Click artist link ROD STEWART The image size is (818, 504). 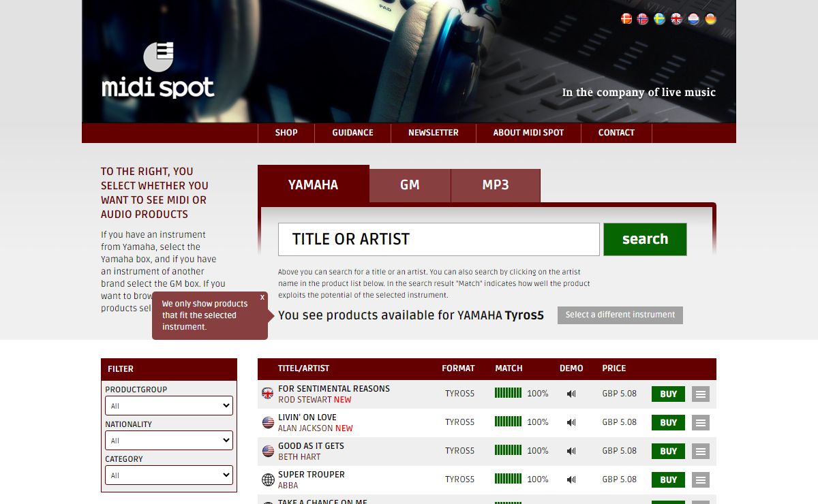[x=305, y=400]
